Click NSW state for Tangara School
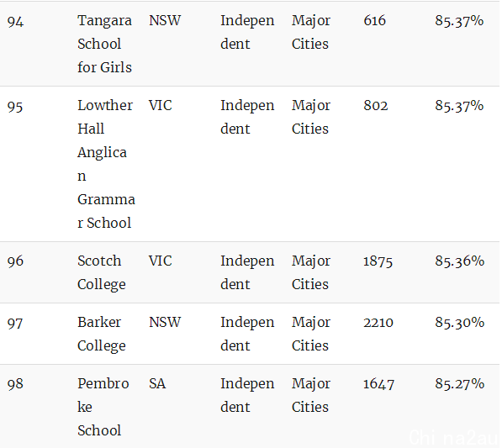This screenshot has width=502, height=448. [x=165, y=20]
